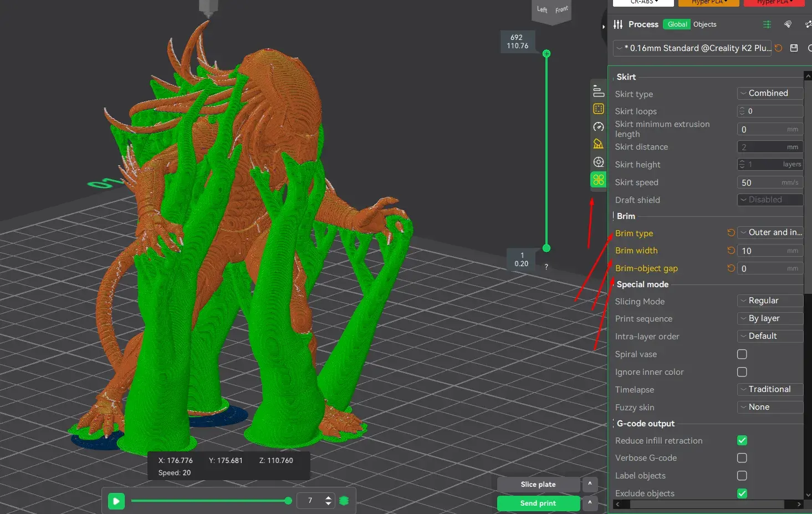Viewport: 812px width, 514px height.
Task: Enable the Label objects checkbox
Action: click(742, 476)
